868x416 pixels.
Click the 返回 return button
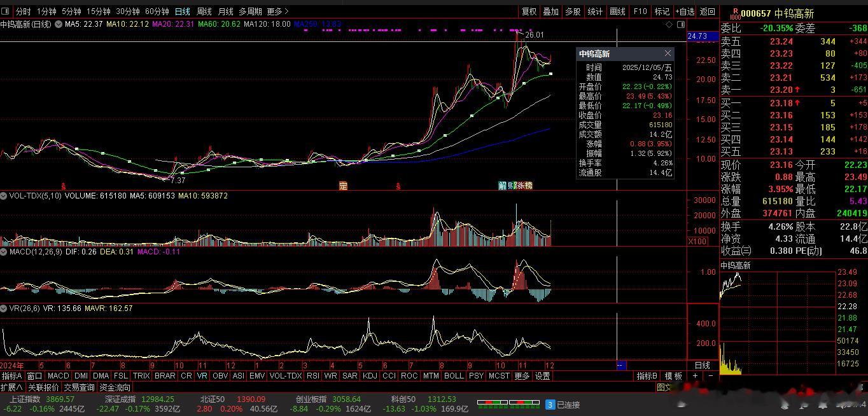tap(708, 11)
